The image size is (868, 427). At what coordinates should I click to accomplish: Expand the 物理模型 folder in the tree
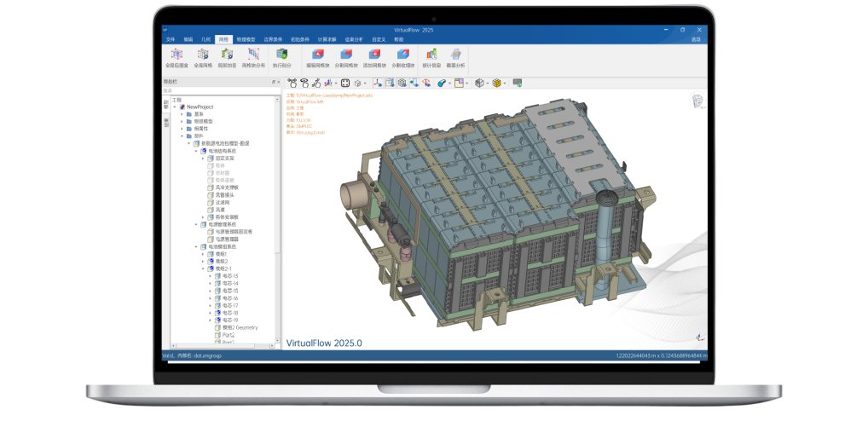point(182,121)
